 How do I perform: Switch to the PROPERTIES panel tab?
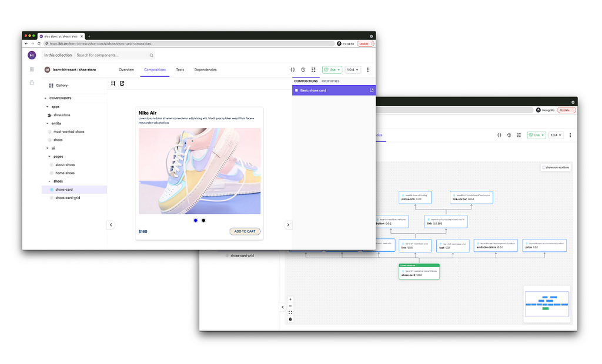[330, 82]
